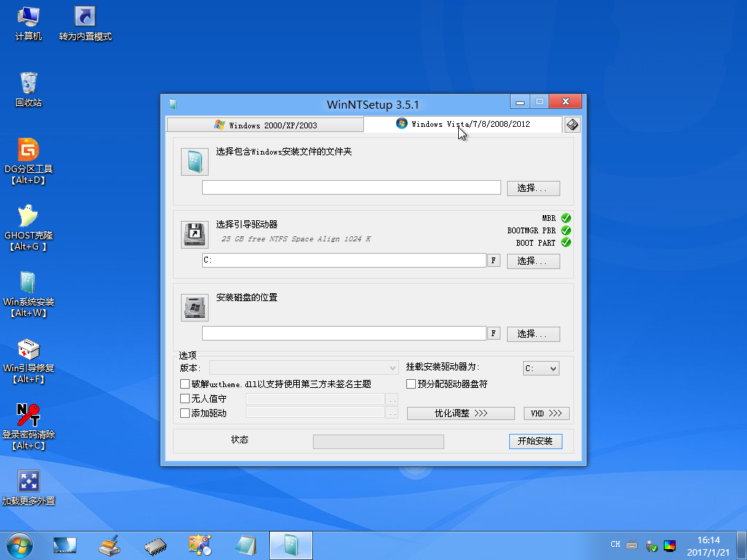
Task: Open the VHD >>> options
Action: (546, 413)
